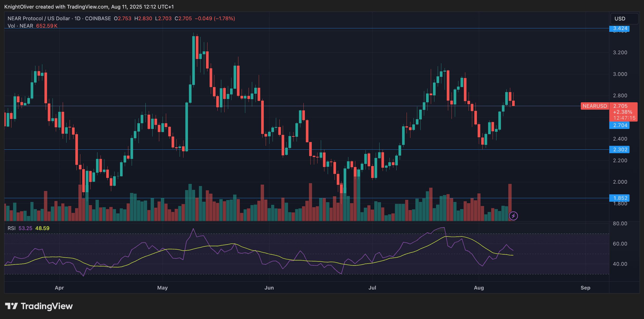The width and height of the screenshot is (644, 319).
Task: Click the Vol · NEAR legend label
Action: 20,26
